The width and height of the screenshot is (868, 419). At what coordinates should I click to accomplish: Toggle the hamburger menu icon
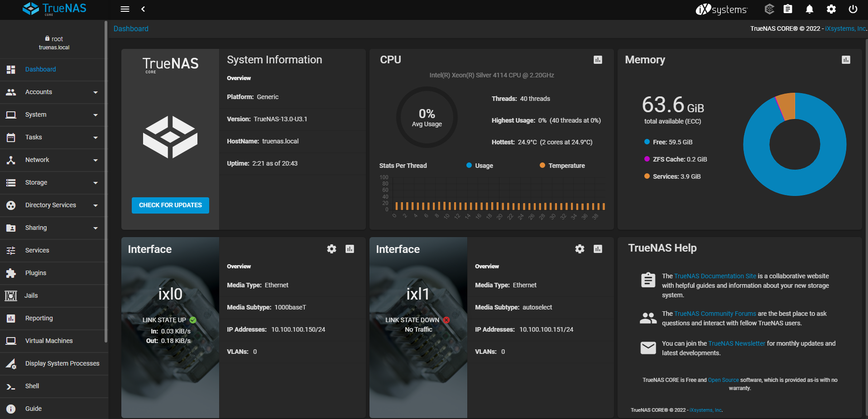tap(125, 9)
